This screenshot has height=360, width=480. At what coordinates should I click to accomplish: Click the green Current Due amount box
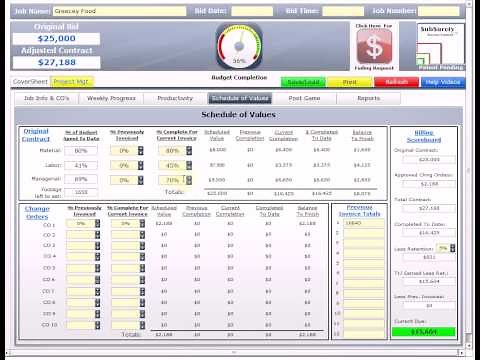(424, 332)
